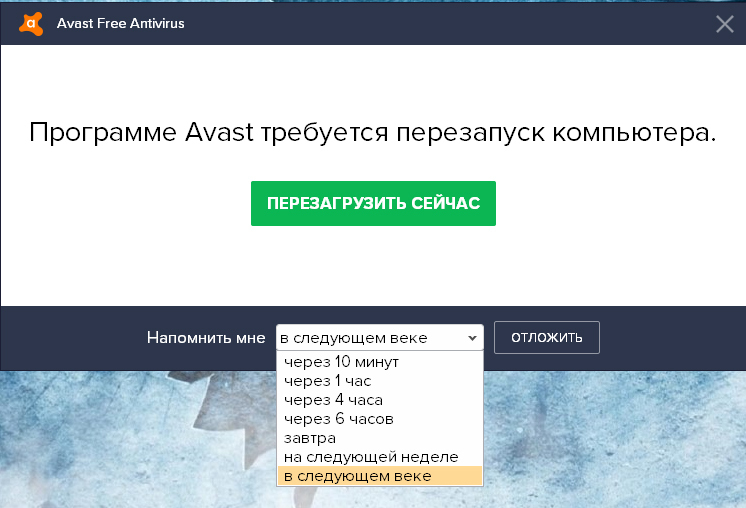Viewport: 746px width, 508px height.
Task: Pick 'завтра' in the reminder list
Action: (x=380, y=438)
